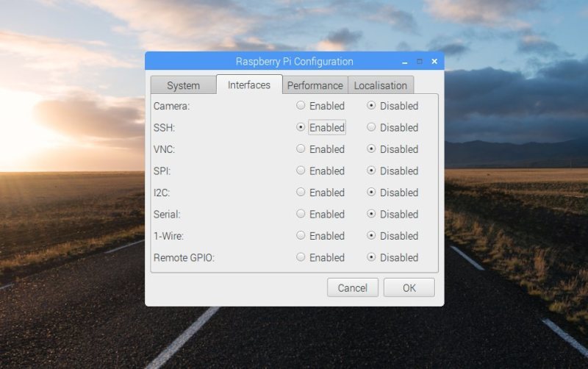
Task: Maximize the Raspberry Pi Configuration window
Action: pyautogui.click(x=420, y=61)
